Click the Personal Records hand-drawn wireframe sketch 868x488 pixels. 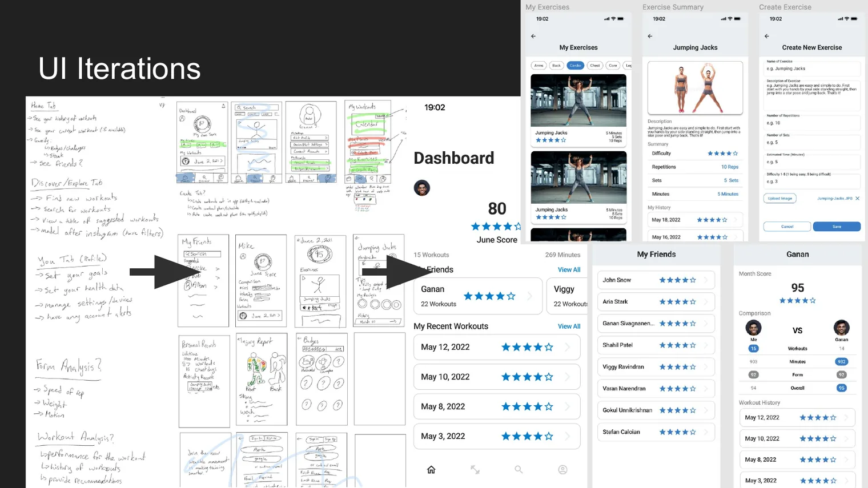tap(204, 381)
